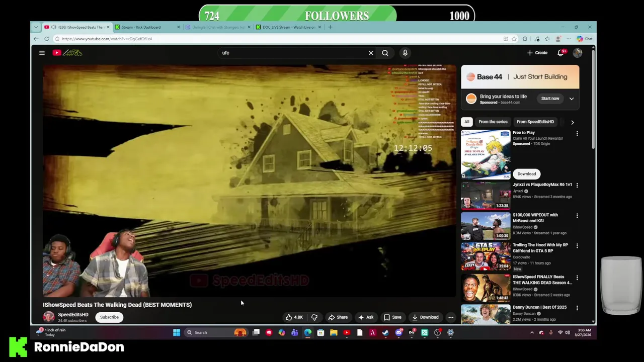This screenshot has width=644, height=362.
Task: Open taskbar clock showing 3:33 AM
Action: click(x=584, y=332)
